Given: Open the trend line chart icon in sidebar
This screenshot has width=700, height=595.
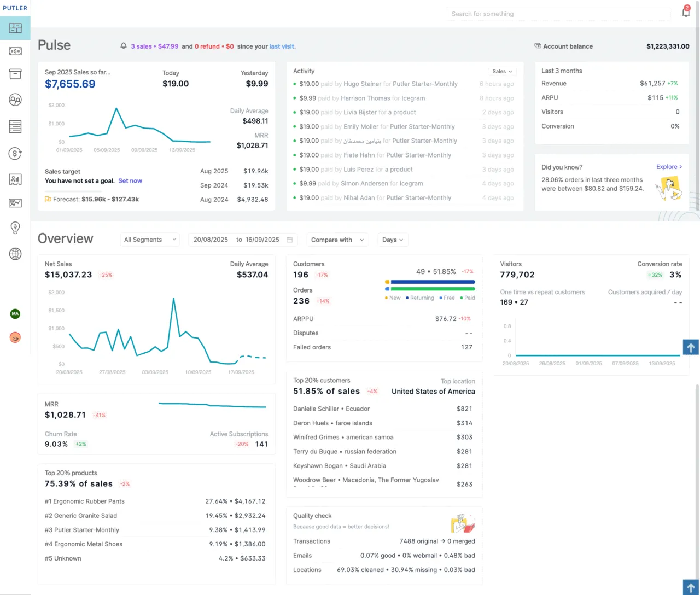Looking at the screenshot, I should (15, 203).
